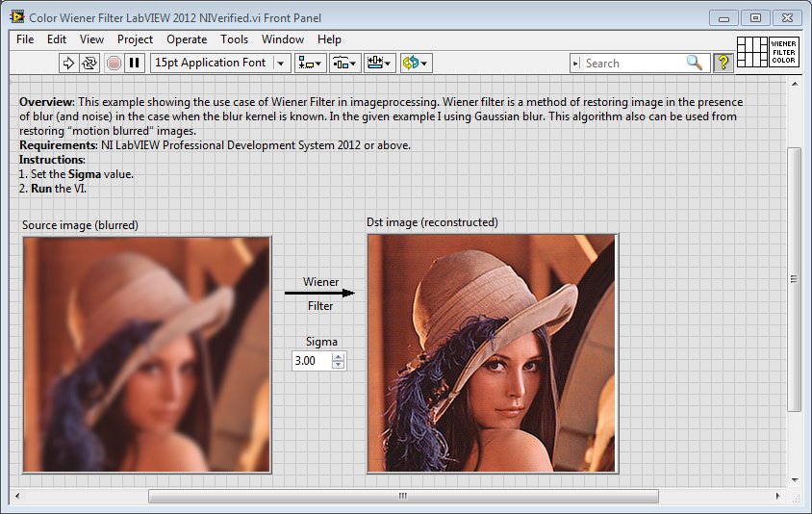Click the Wiener Filter Color VI icon
812x514 pixels.
[783, 52]
